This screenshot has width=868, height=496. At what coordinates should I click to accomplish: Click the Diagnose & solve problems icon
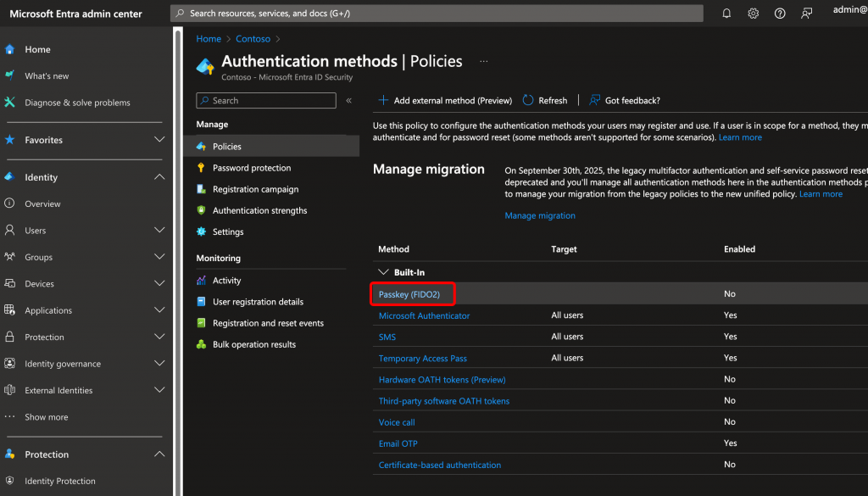[x=10, y=103]
